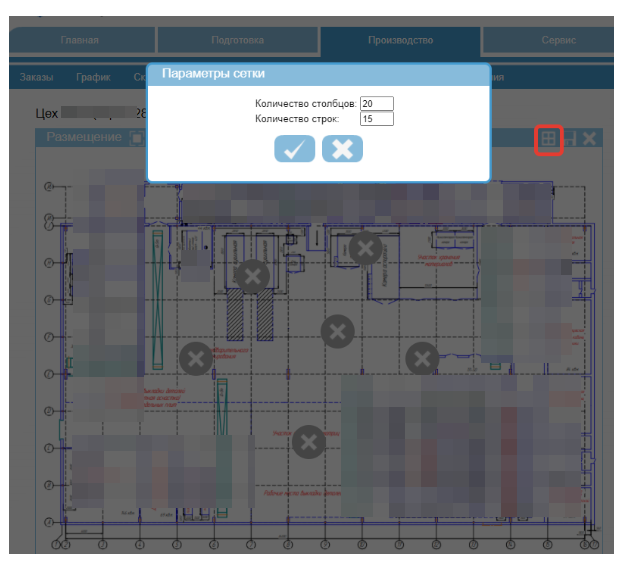Open the График submenu item
Viewport: 631px width, 573px height.
coord(92,77)
